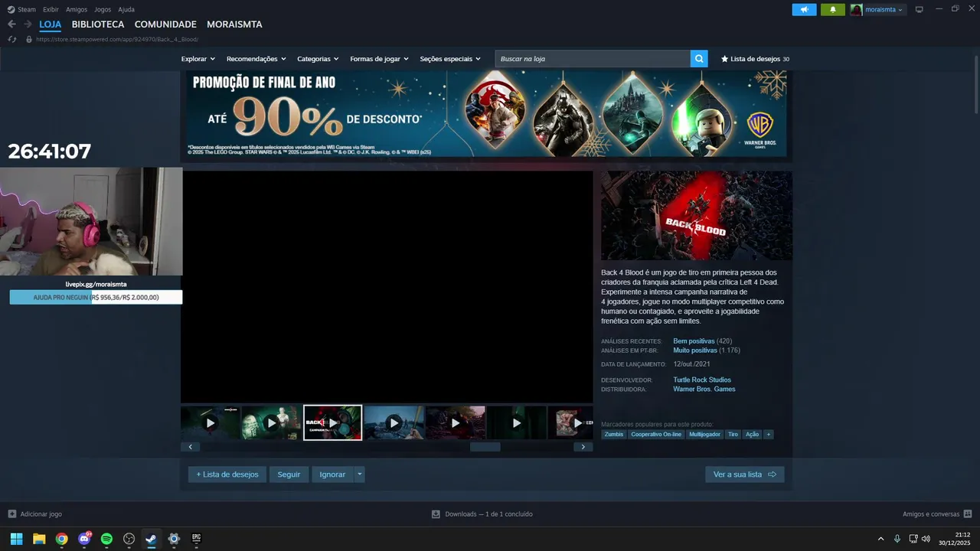The width and height of the screenshot is (980, 551).
Task: Open the Amigos menu
Action: (77, 9)
